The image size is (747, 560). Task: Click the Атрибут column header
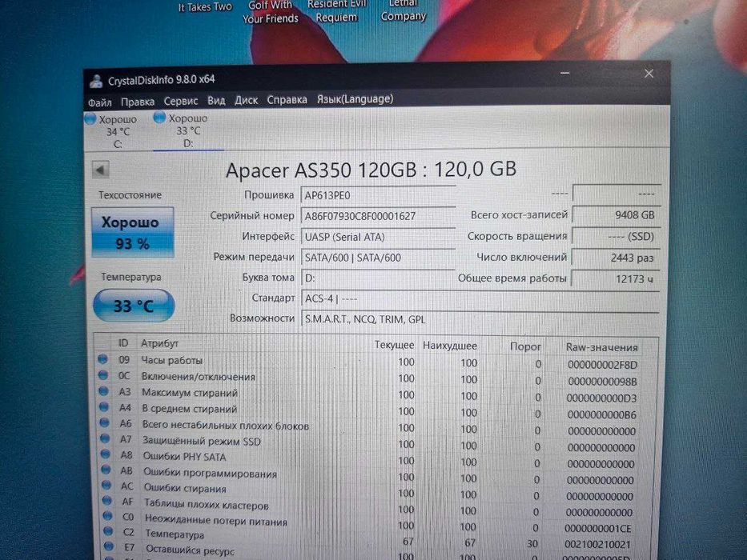[159, 343]
